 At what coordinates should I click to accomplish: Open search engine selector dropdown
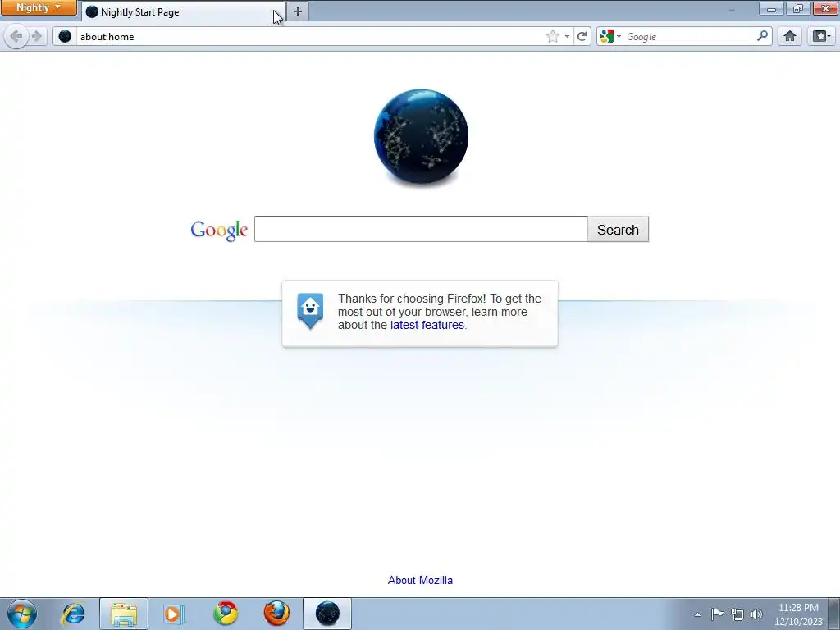[610, 36]
